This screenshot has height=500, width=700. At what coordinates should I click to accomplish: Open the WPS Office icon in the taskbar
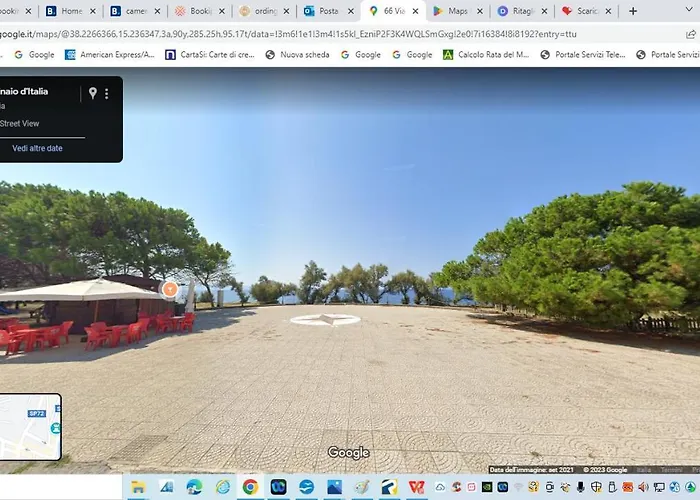click(417, 487)
